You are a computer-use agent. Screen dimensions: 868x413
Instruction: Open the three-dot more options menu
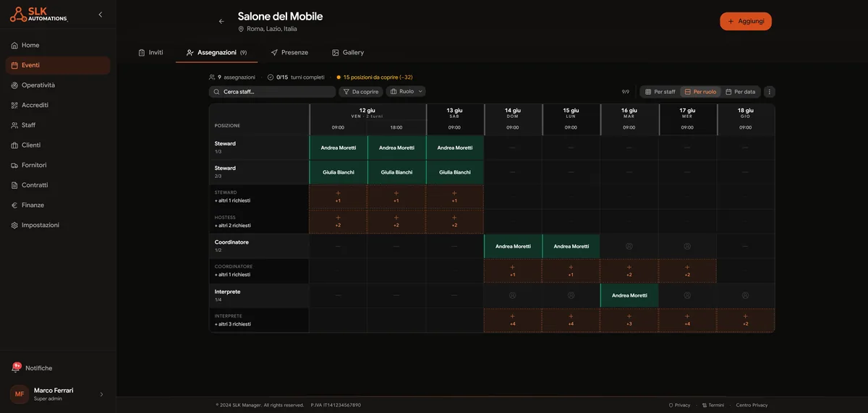click(x=769, y=92)
